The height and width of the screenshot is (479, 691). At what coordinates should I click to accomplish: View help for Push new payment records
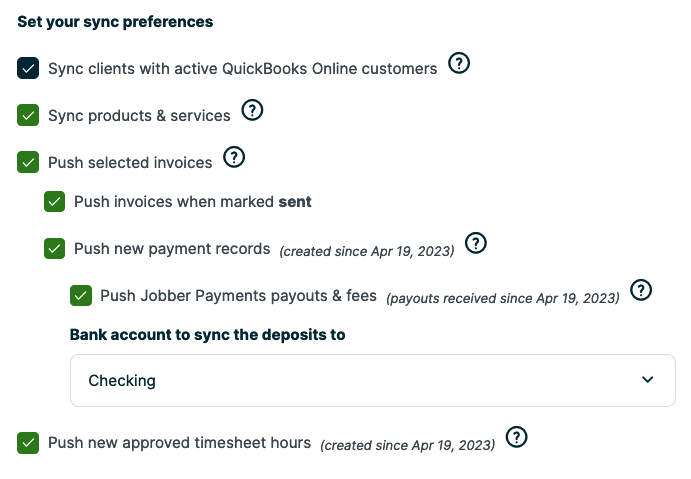pyautogui.click(x=476, y=243)
